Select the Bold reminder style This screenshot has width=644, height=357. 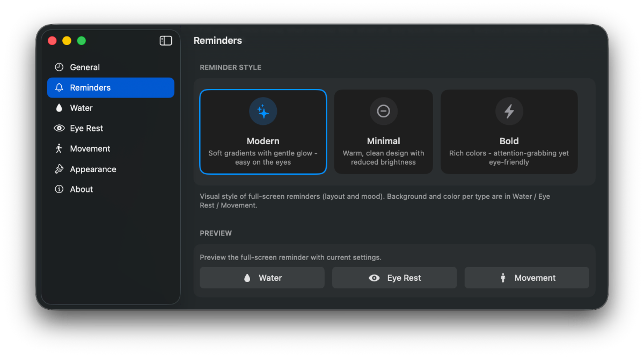point(509,131)
